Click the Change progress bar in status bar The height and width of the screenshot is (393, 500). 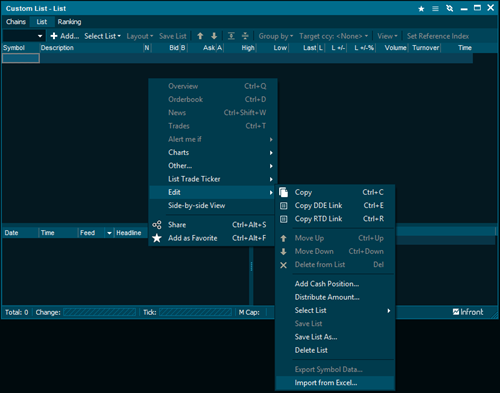99,312
